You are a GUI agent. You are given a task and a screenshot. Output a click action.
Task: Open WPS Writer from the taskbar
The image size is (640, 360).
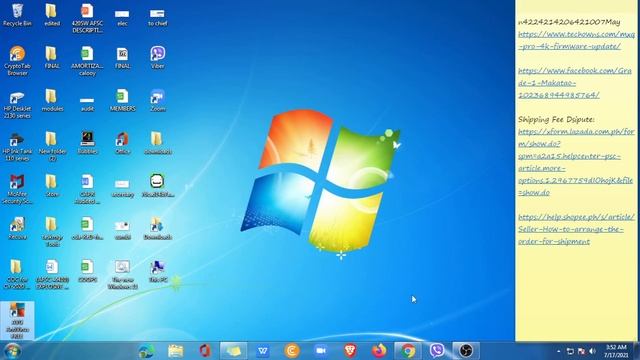point(262,351)
